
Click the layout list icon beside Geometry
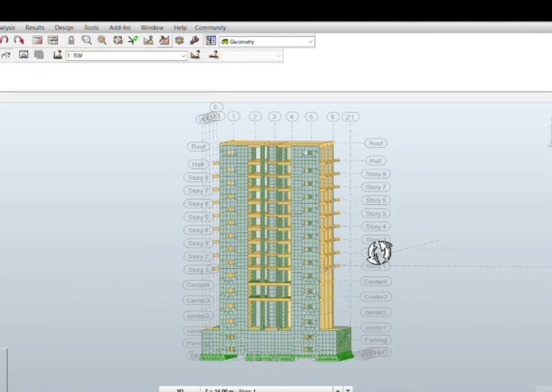pos(211,41)
